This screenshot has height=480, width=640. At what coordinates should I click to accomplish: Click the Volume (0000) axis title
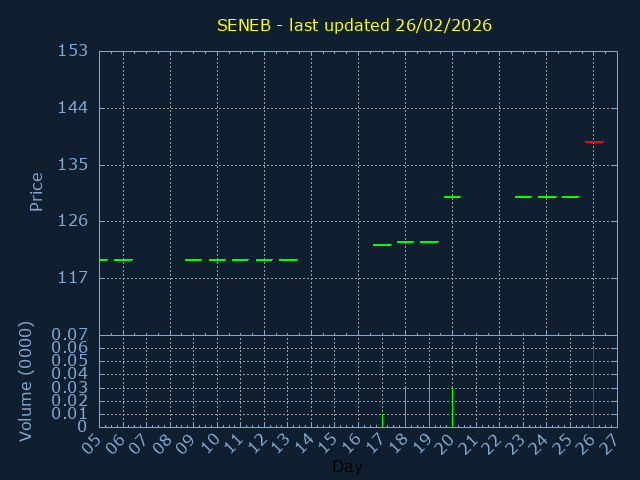[25, 381]
